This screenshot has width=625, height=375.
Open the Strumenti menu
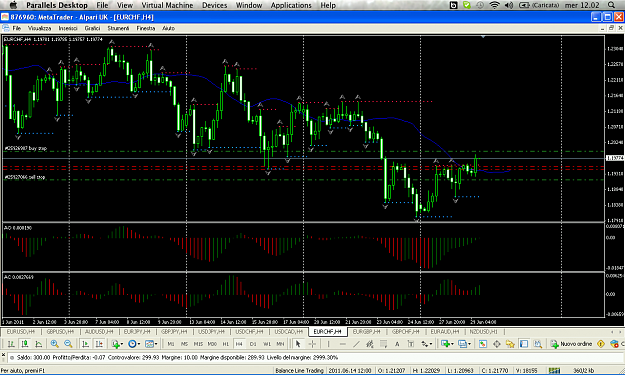pos(118,28)
